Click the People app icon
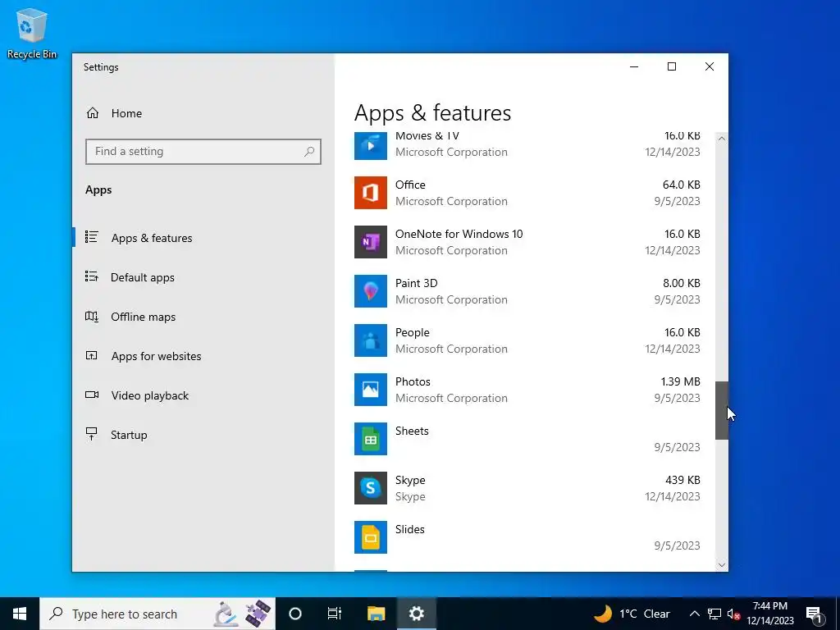Viewport: 840px width, 630px height. [370, 340]
